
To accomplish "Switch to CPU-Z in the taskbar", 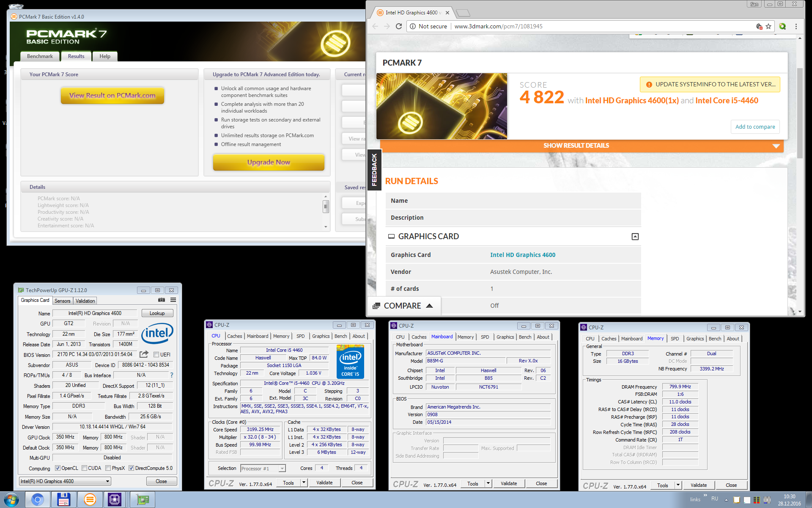I will coord(115,500).
